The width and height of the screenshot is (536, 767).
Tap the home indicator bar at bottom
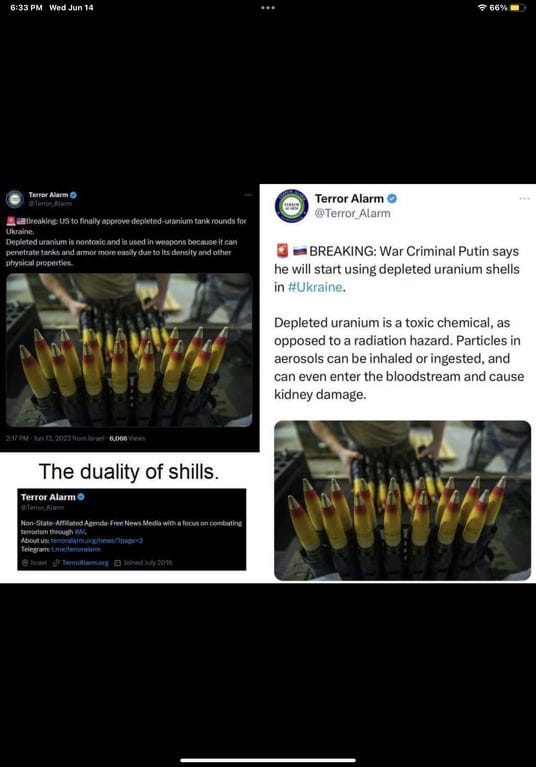click(268, 760)
